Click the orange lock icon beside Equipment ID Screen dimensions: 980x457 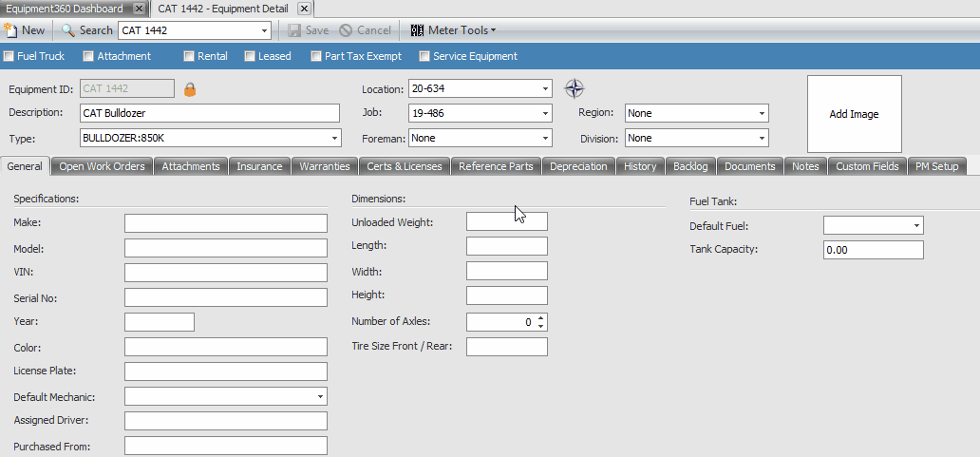point(190,89)
